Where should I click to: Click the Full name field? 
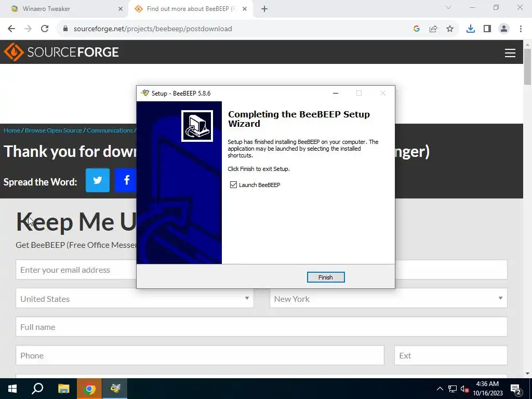tap(262, 327)
